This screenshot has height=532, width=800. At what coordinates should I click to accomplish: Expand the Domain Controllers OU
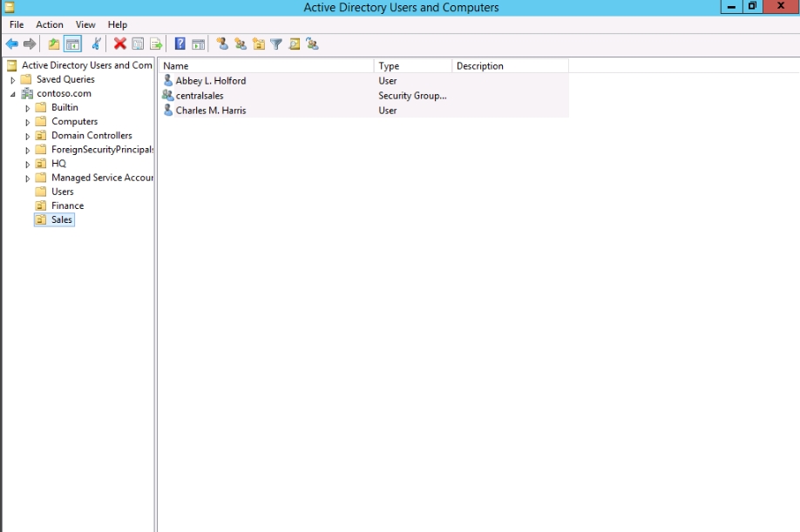point(28,136)
